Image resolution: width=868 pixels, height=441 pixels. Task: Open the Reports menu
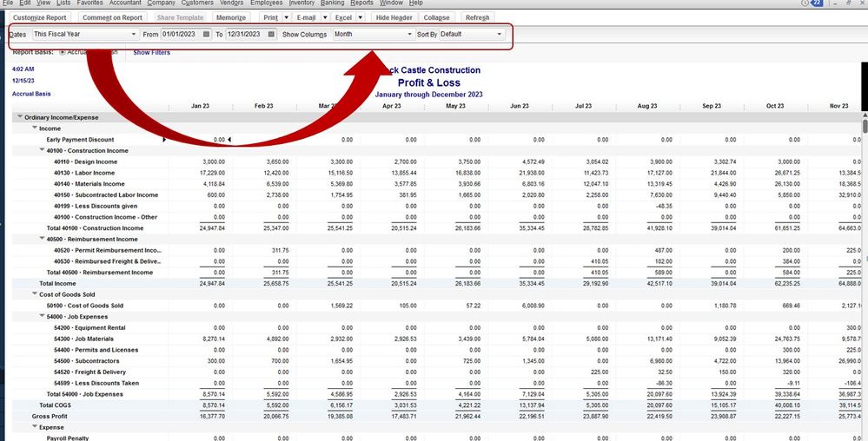click(362, 3)
